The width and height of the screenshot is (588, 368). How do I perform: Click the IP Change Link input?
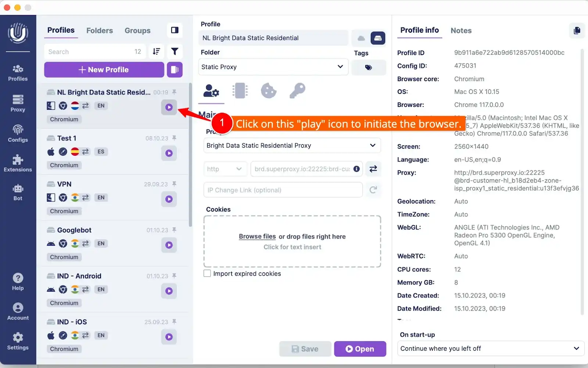tap(283, 190)
